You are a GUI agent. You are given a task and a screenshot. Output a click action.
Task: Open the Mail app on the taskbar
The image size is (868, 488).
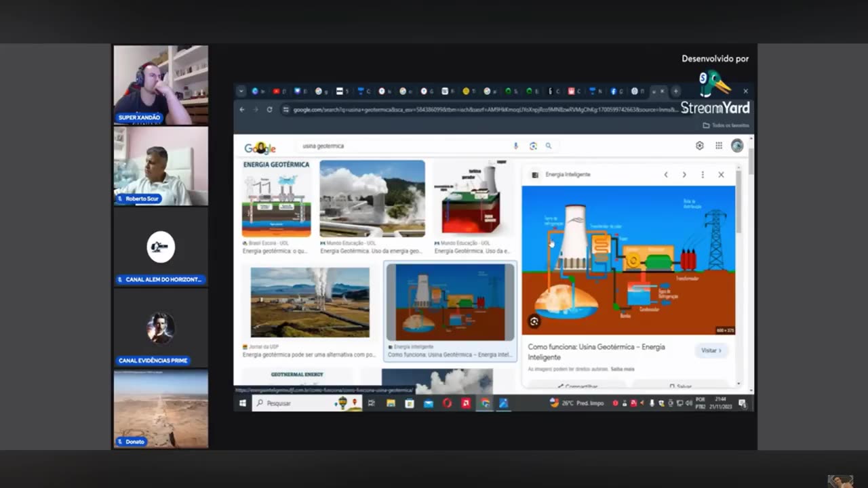tap(429, 403)
